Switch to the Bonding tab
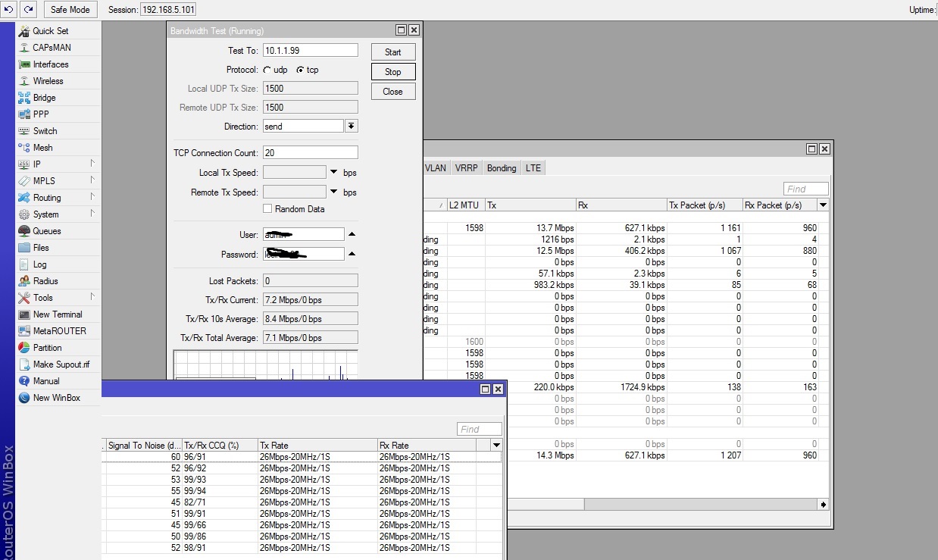Viewport: 938px width, 560px height. pyautogui.click(x=502, y=168)
